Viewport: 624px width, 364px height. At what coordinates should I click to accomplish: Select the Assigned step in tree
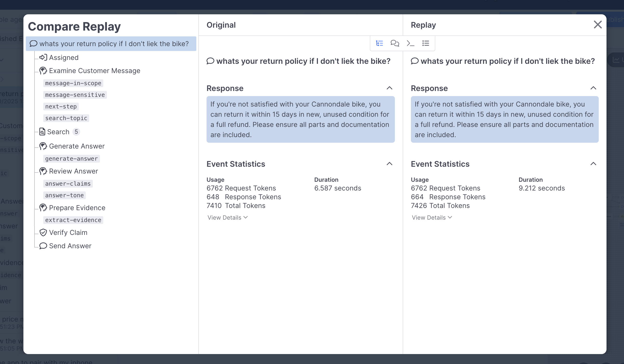click(64, 57)
